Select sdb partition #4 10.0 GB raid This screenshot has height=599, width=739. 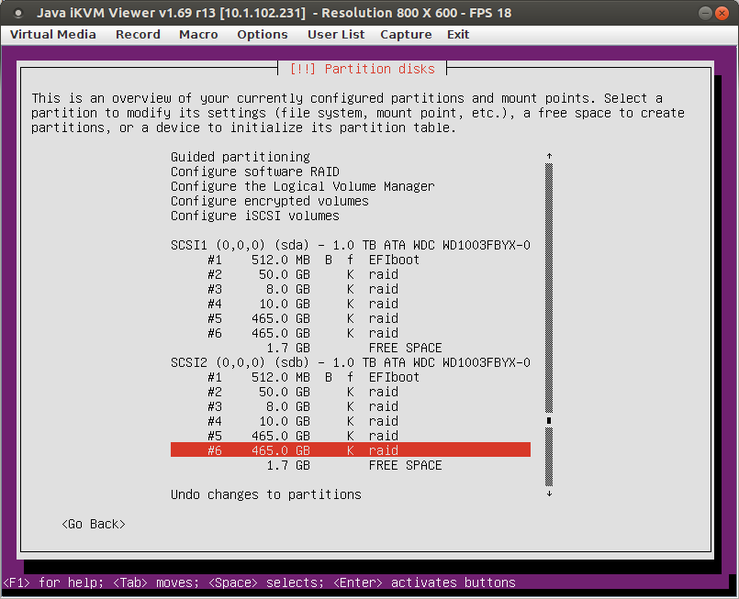coord(351,421)
